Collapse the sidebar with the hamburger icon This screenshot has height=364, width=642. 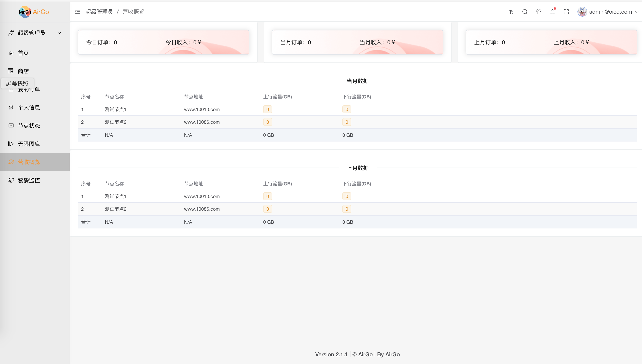point(78,12)
